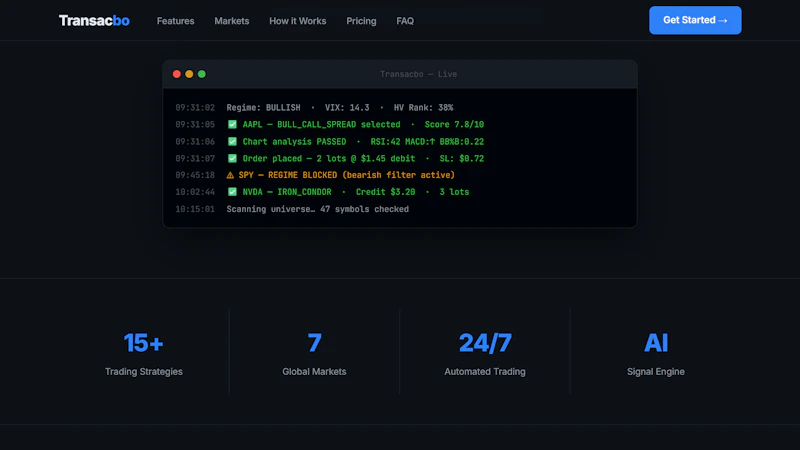
Task: Click 'SL: $0.72' value
Action: (x=462, y=158)
